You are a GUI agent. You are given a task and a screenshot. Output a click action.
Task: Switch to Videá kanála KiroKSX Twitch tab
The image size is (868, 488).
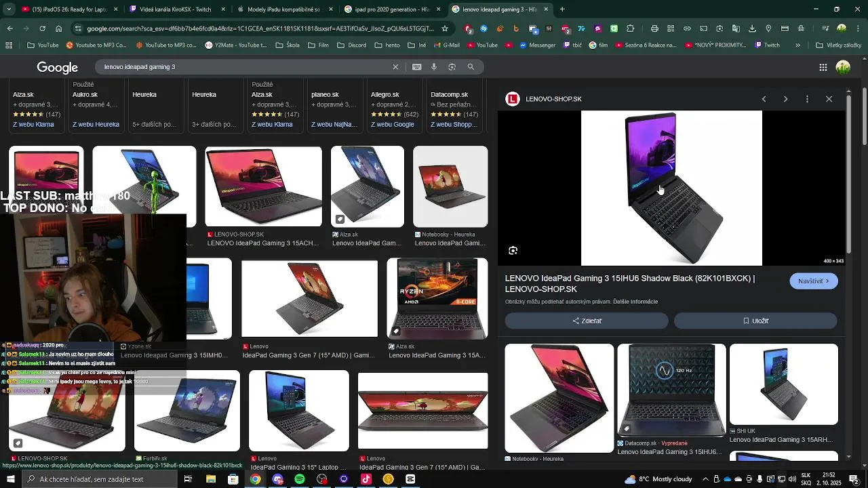(176, 9)
